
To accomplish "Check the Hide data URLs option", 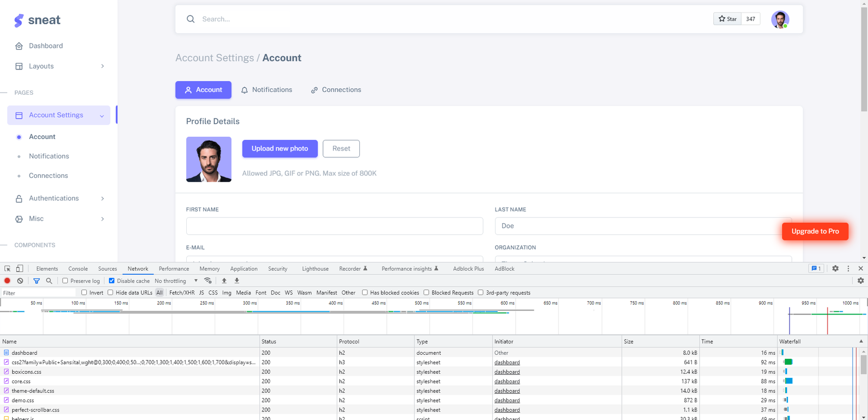I will [x=110, y=293].
